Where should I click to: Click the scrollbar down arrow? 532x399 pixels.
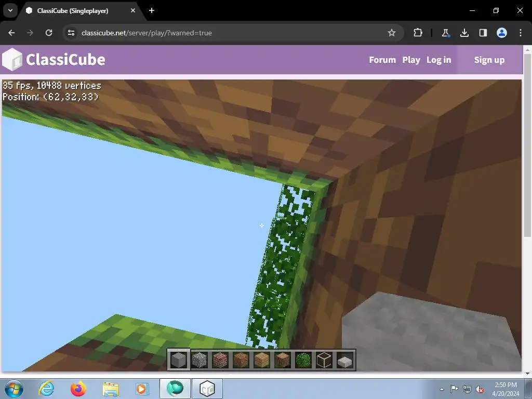tap(527, 374)
